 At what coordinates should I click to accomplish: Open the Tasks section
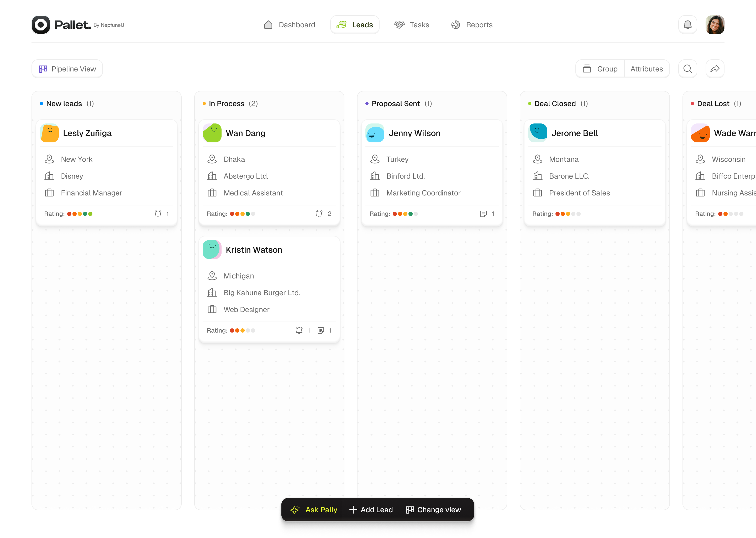[x=412, y=24]
